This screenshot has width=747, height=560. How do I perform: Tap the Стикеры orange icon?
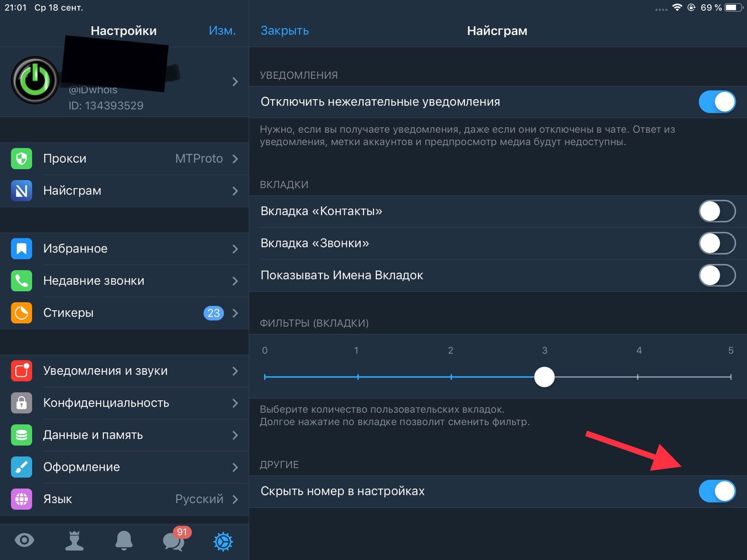click(x=22, y=313)
